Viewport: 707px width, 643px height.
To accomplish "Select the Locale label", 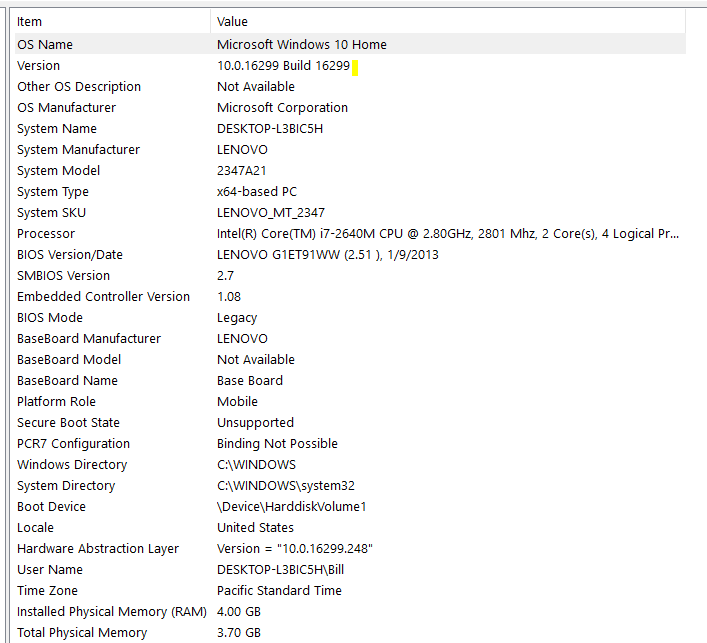I will (x=35, y=528).
